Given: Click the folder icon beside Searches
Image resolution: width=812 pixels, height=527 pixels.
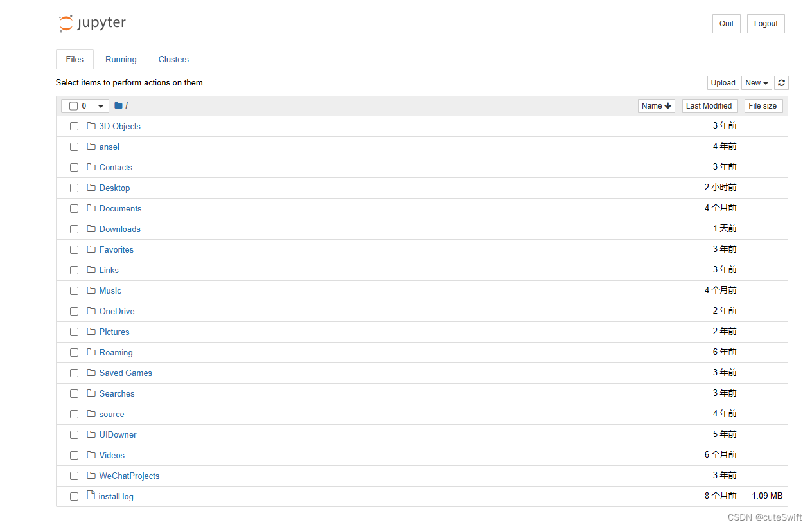Looking at the screenshot, I should tap(91, 393).
